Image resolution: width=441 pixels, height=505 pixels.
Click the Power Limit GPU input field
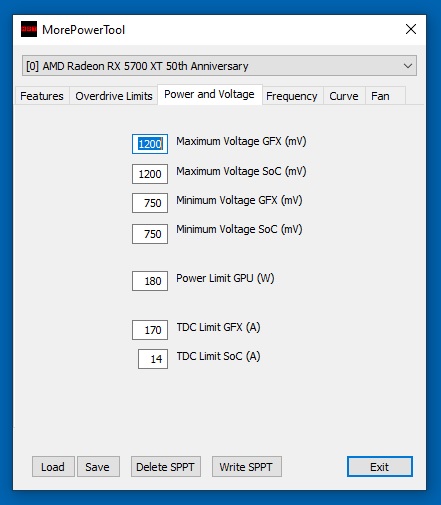[x=150, y=281]
